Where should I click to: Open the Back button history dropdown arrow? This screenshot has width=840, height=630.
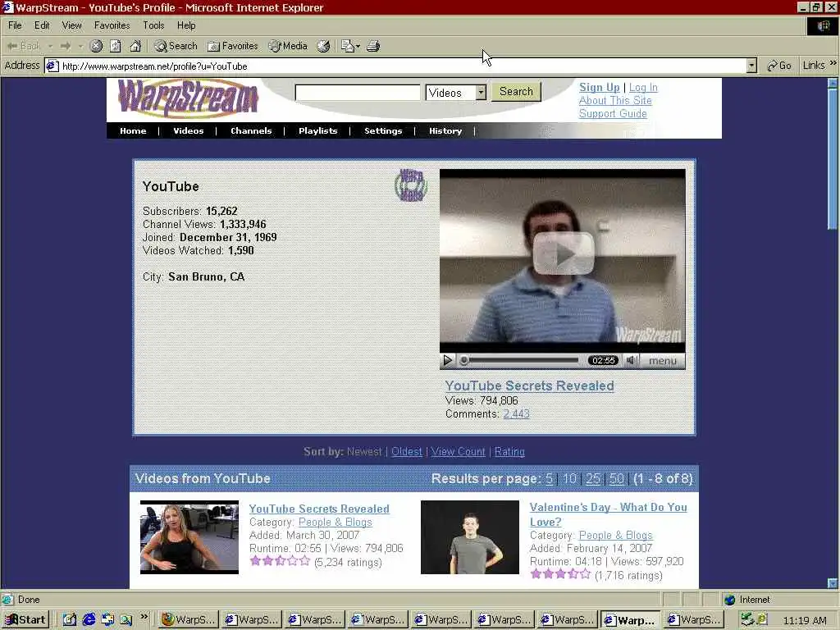50,46
